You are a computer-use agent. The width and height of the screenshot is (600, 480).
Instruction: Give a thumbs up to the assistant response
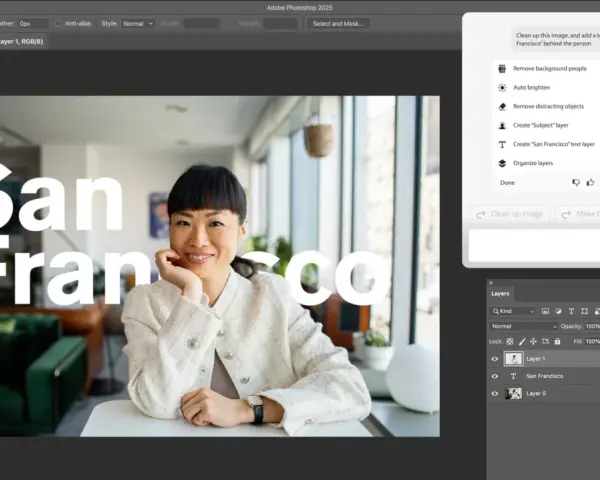pos(590,183)
